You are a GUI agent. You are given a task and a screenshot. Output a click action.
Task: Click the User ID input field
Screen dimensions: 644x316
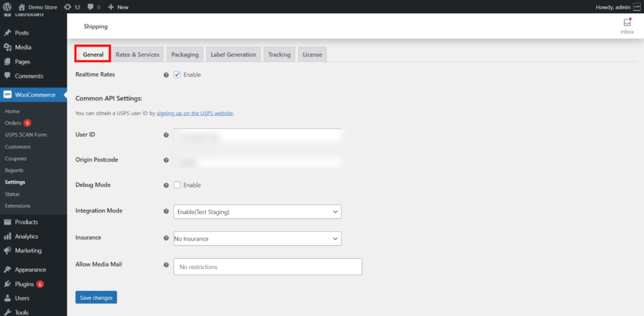[x=257, y=135]
